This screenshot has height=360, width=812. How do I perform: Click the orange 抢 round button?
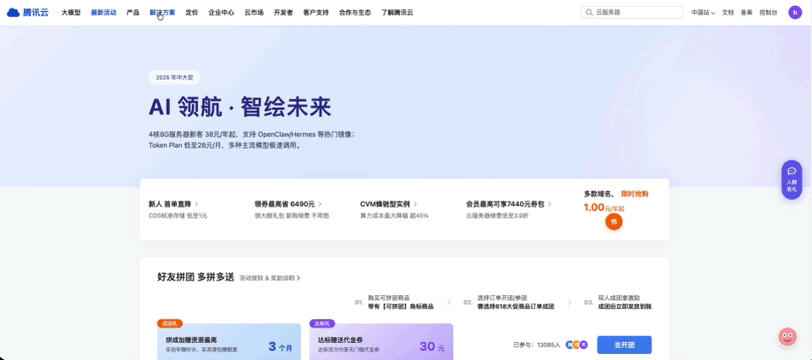(x=614, y=222)
